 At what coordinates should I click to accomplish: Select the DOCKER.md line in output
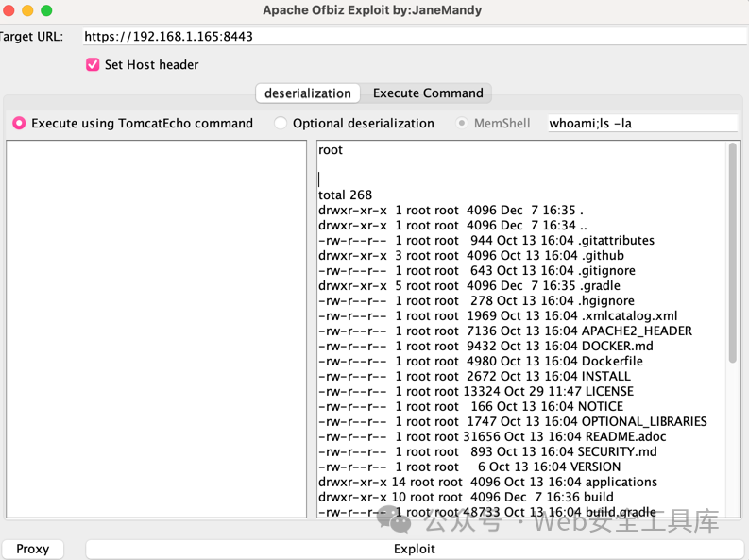coord(485,347)
